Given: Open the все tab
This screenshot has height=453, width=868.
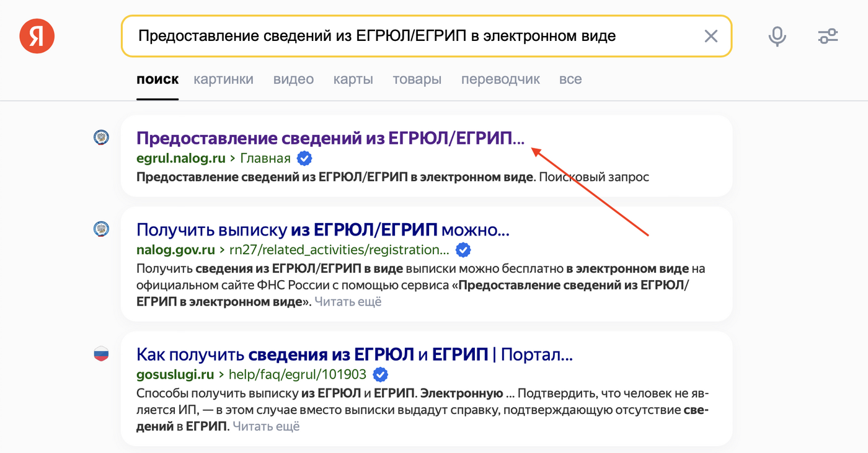Looking at the screenshot, I should (570, 79).
